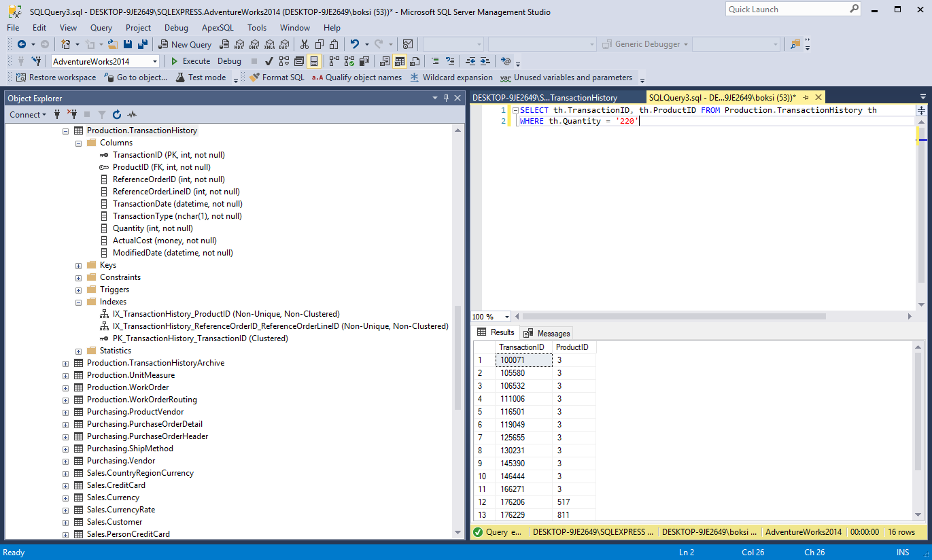The image size is (932, 560).
Task: Click the XMLA query icon
Action: click(269, 44)
